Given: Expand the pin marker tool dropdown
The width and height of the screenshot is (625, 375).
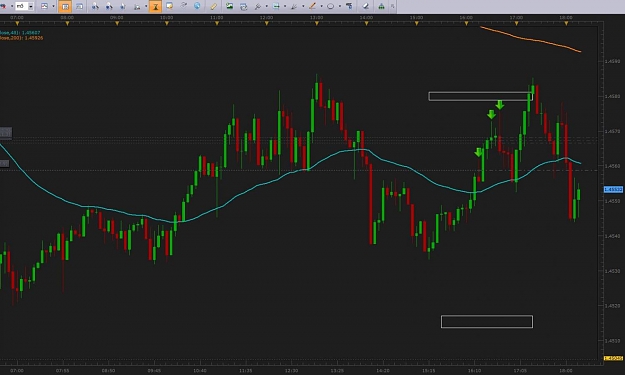Looking at the screenshot, I should coord(266,6).
